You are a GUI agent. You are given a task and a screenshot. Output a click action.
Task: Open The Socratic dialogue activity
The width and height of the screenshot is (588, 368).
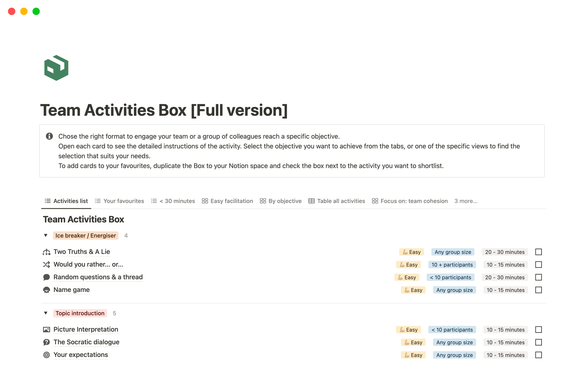pos(86,342)
